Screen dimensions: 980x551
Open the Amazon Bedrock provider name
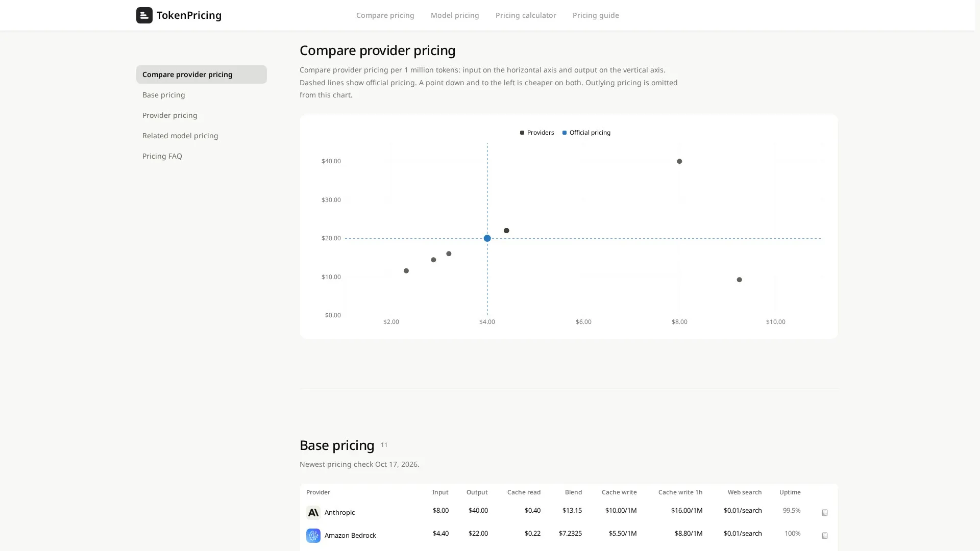[350, 535]
